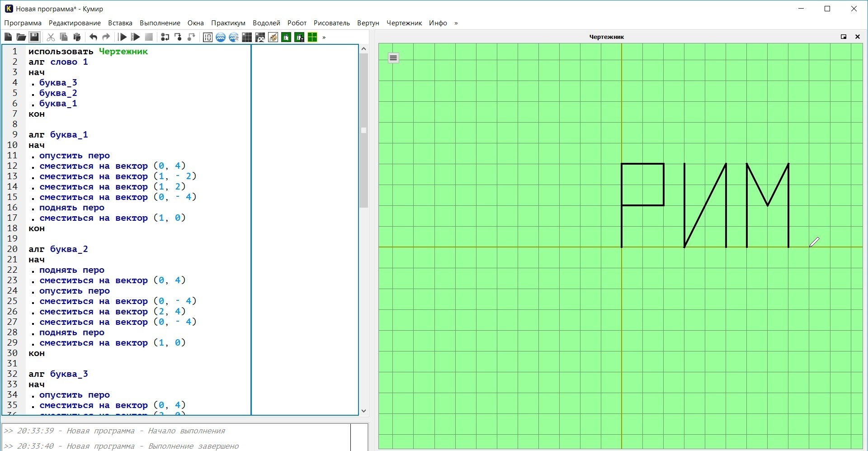Open the Программа menu

23,23
